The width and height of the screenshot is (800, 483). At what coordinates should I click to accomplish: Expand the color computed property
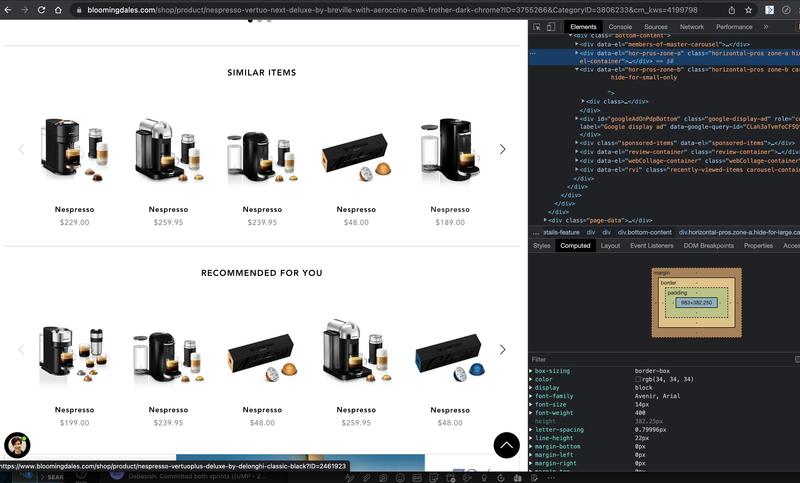(x=531, y=379)
